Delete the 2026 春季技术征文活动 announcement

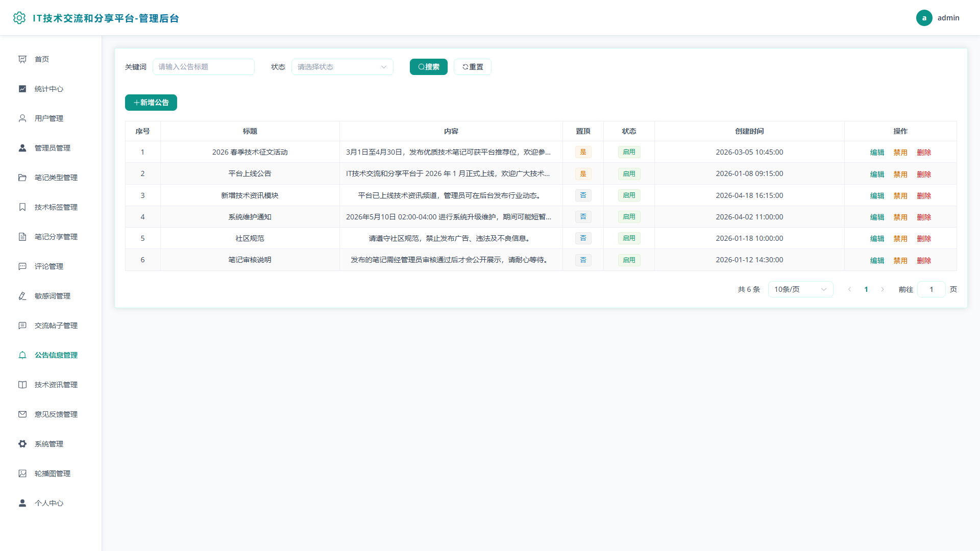[x=924, y=153]
